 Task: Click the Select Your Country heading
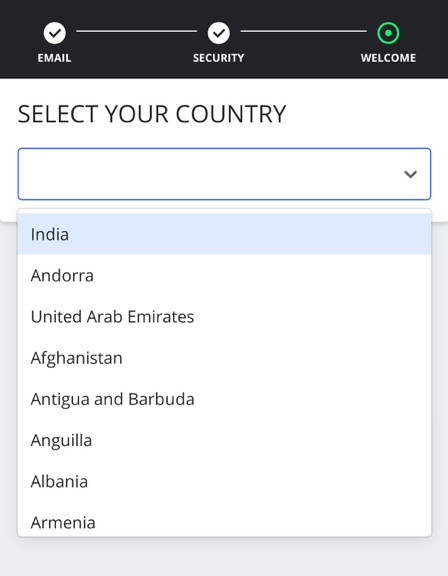pyautogui.click(x=152, y=114)
